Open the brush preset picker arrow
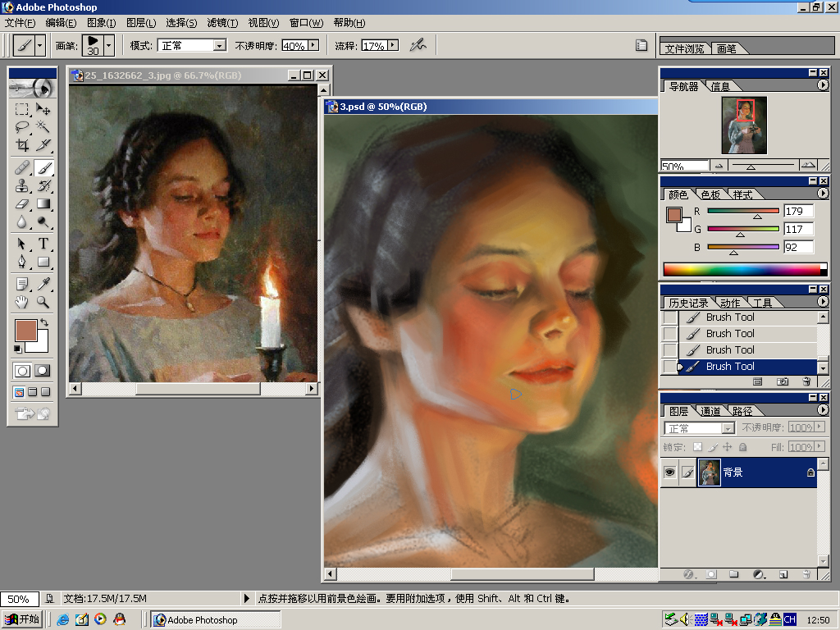Viewport: 840px width, 630px height. pos(109,46)
